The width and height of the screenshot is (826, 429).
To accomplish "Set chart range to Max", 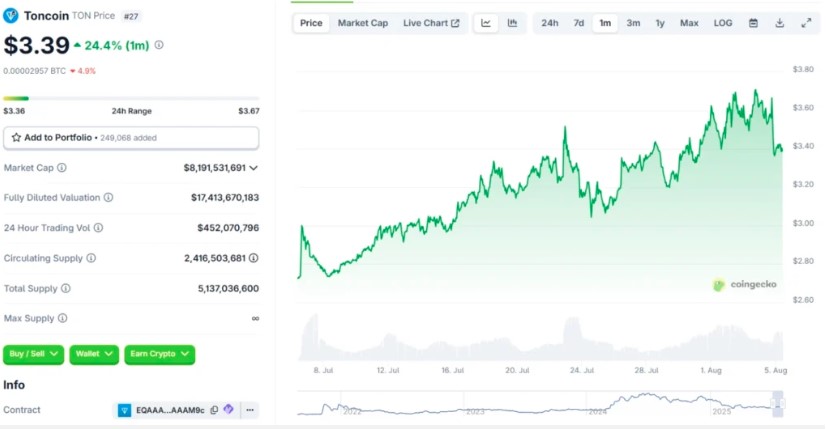I will pyautogui.click(x=689, y=23).
